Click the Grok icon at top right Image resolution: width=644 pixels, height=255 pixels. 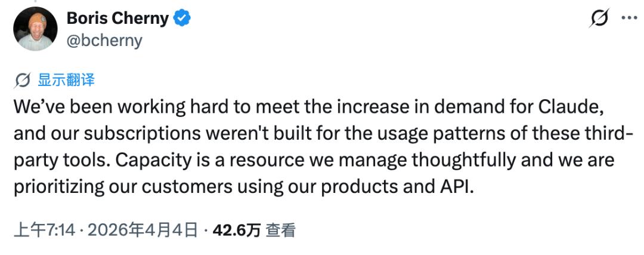click(597, 19)
